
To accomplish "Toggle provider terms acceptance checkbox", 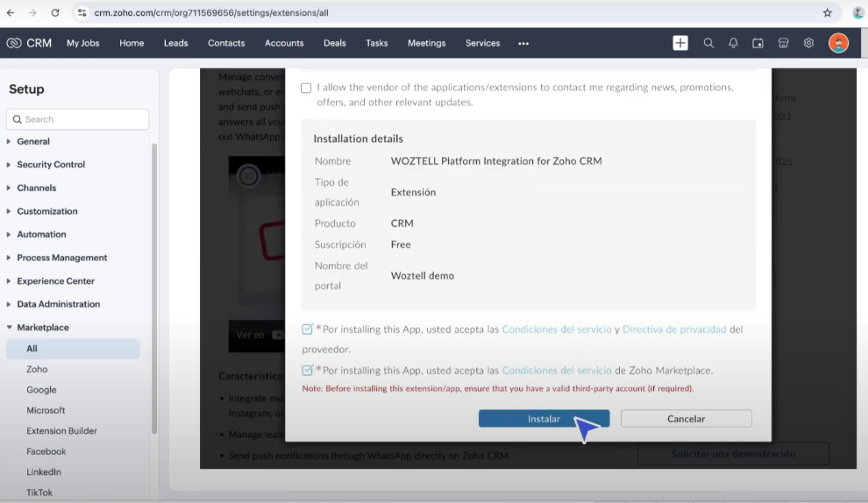I will click(x=307, y=329).
